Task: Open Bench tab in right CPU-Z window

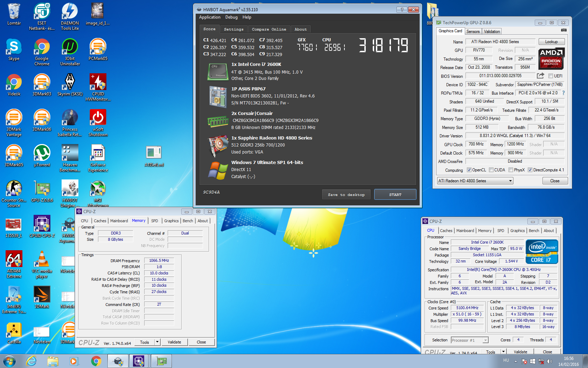Action: (534, 231)
